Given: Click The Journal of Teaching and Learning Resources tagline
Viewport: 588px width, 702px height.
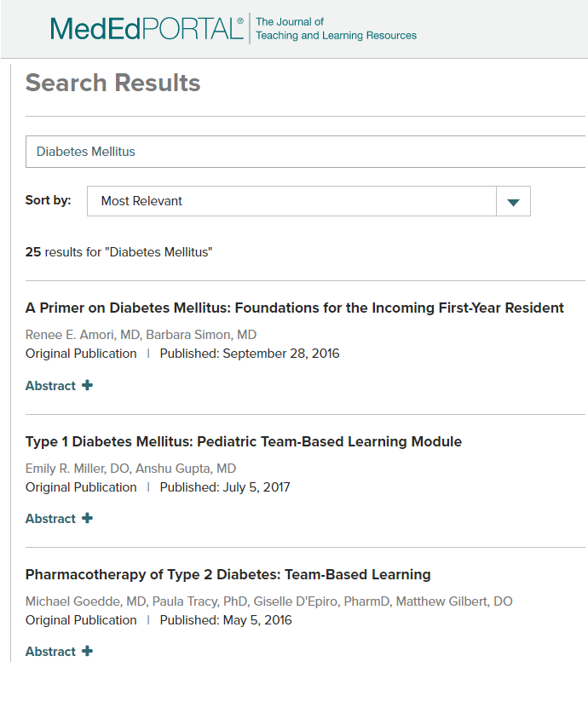Looking at the screenshot, I should click(336, 29).
